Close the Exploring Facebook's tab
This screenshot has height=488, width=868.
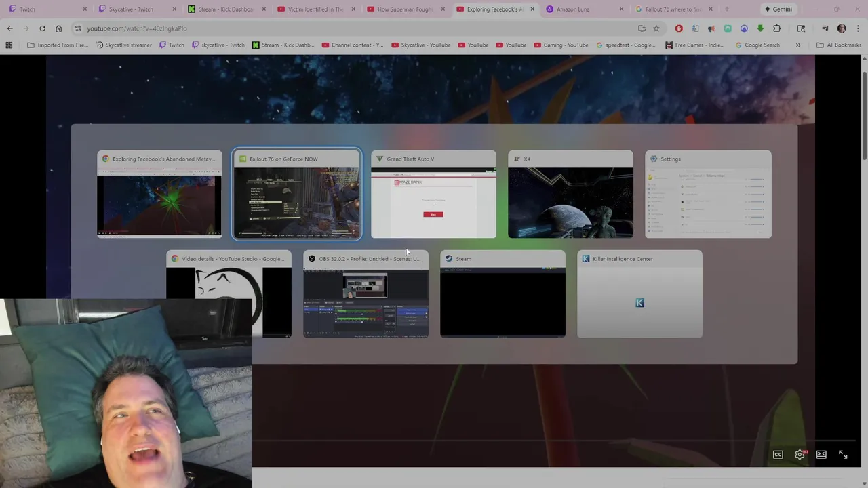532,9
